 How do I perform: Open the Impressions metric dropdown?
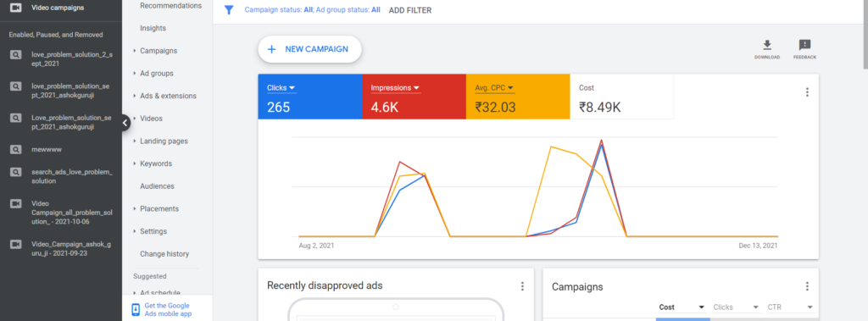pos(396,88)
